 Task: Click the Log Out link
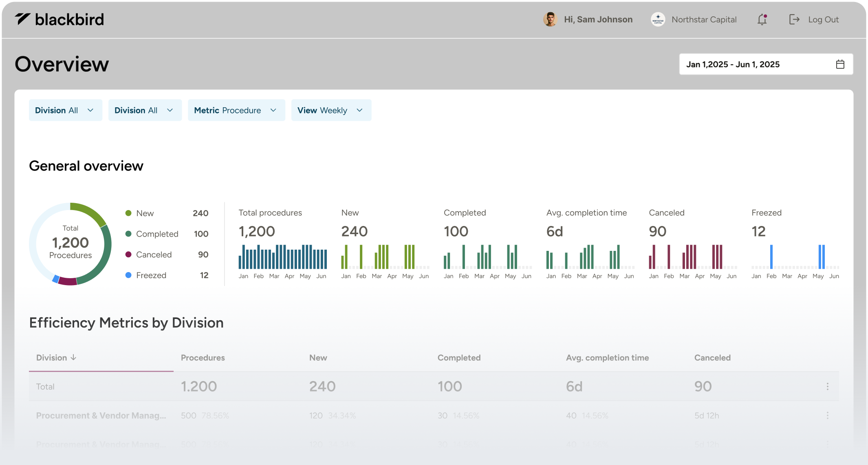[823, 20]
